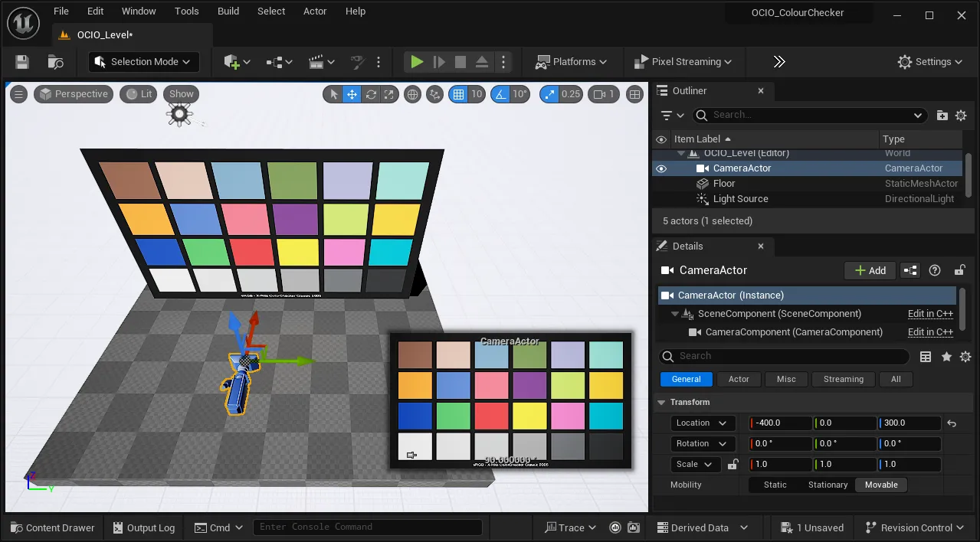Image resolution: width=980 pixels, height=542 pixels.
Task: Toggle visibility of the CameraActor
Action: 660,168
